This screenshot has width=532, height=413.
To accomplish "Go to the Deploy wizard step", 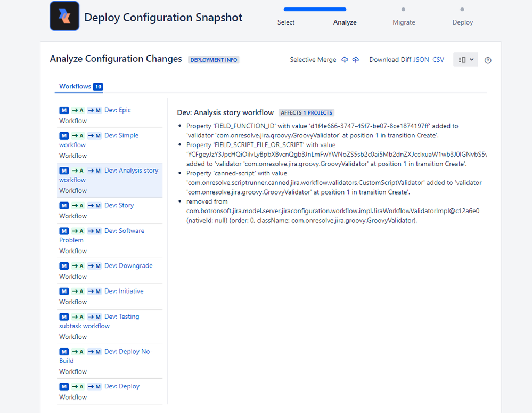I will 462,22.
